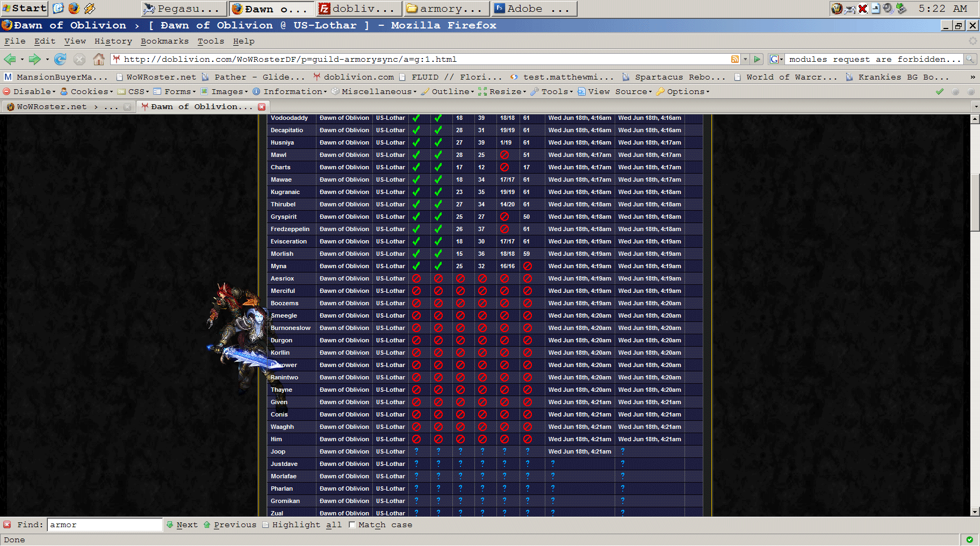Screen dimensions: 980x546
Task: Click the Find text input field
Action: click(x=105, y=525)
